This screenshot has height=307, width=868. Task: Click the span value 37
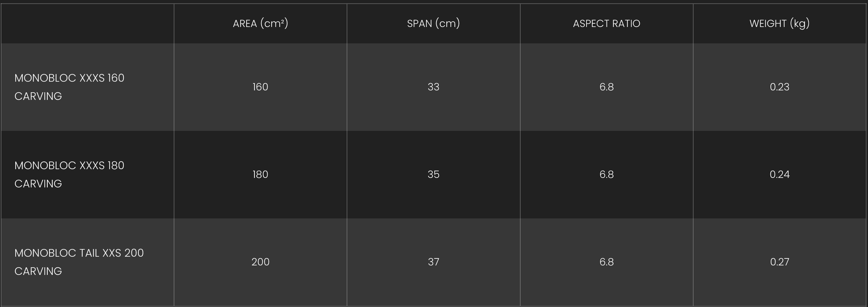pyautogui.click(x=433, y=262)
